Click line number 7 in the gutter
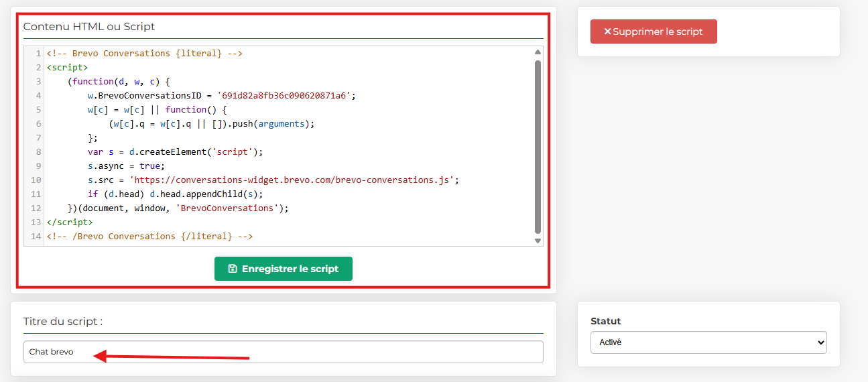The height and width of the screenshot is (382, 868). pos(38,138)
